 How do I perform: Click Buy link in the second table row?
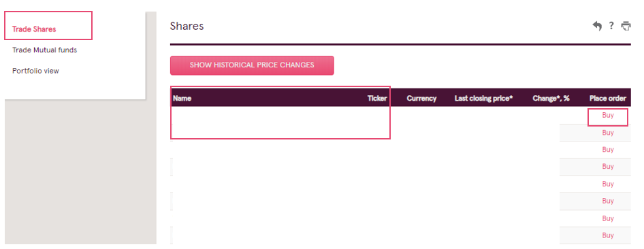coord(608,133)
